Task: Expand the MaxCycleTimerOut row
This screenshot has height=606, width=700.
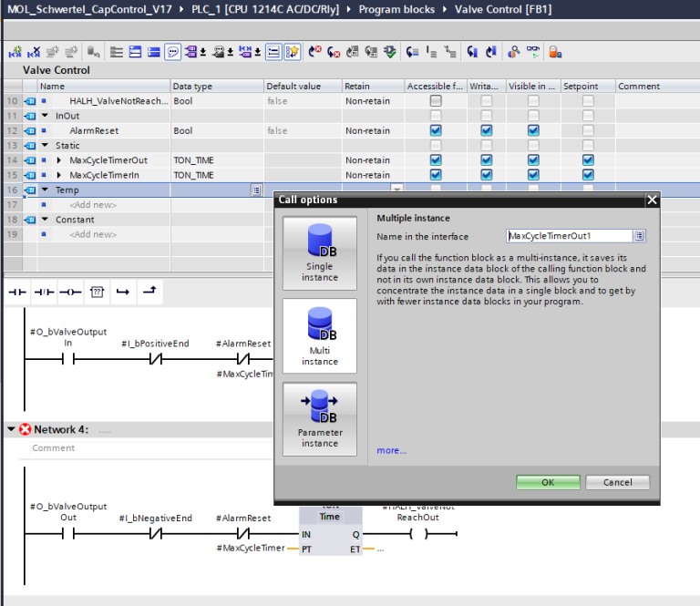Action: [x=59, y=160]
